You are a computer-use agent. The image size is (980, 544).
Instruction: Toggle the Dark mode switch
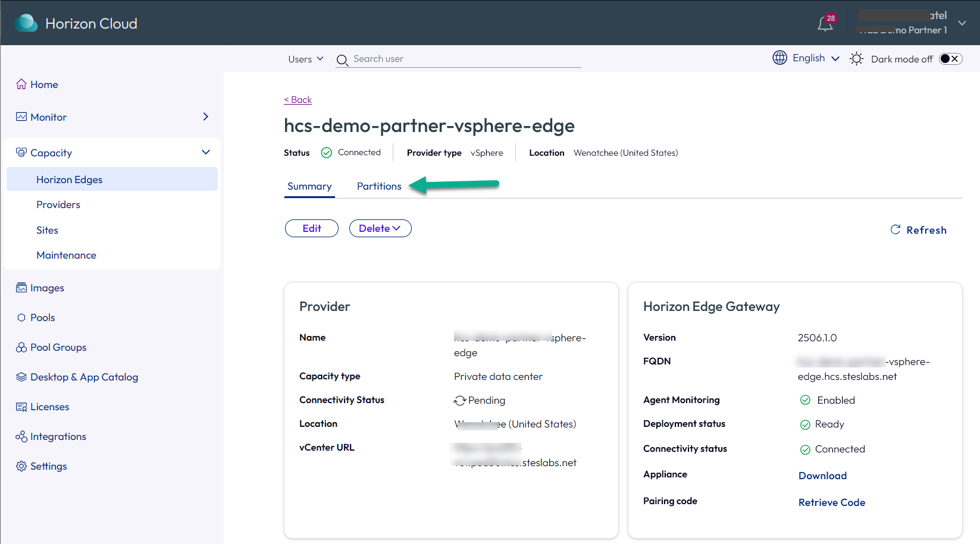[950, 59]
